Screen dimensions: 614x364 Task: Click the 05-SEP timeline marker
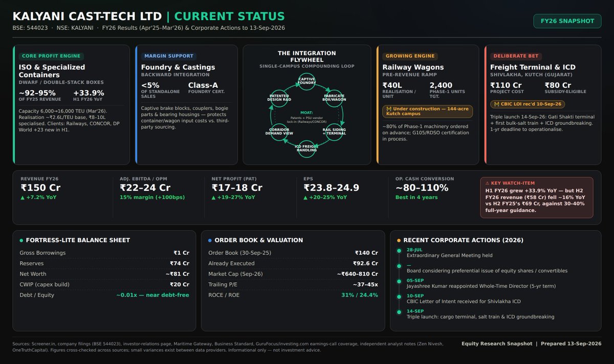(x=399, y=281)
